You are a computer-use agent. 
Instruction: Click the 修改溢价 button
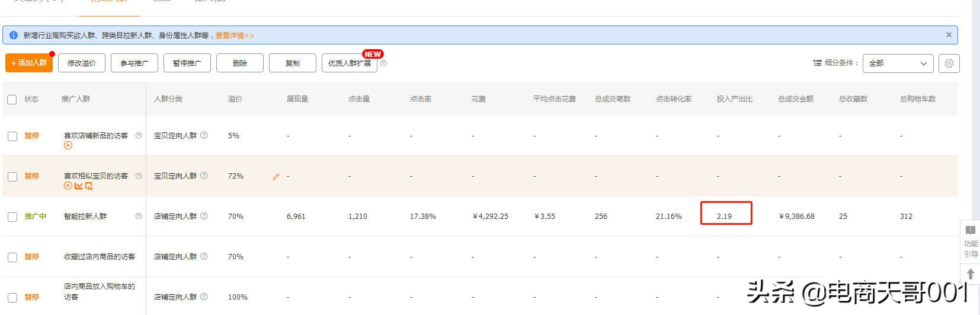(x=82, y=63)
